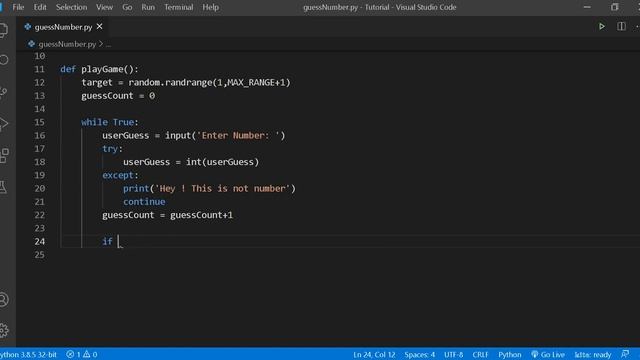Open the View menu

coord(104,7)
